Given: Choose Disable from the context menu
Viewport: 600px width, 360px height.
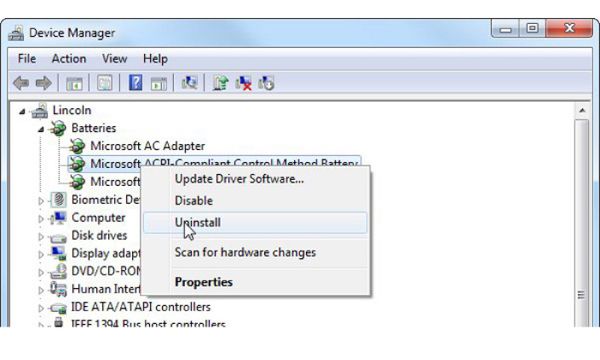Looking at the screenshot, I should pyautogui.click(x=255, y=200).
